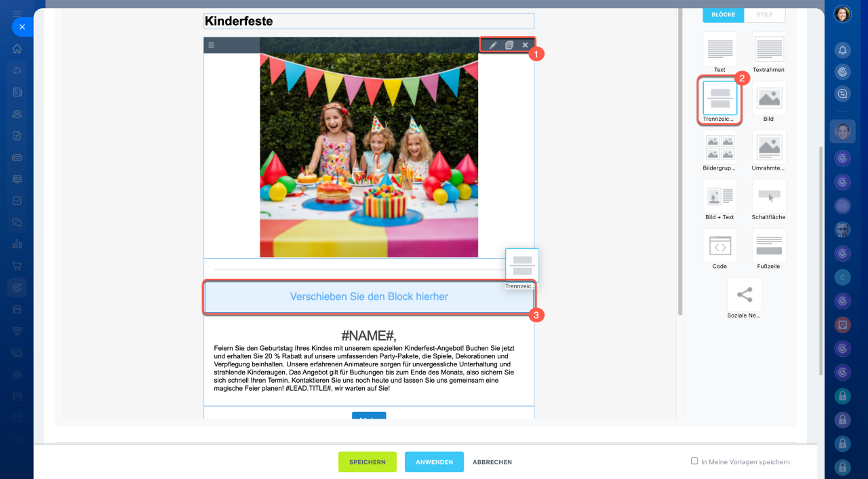
Task: Open the bar chart icon in left sidebar
Action: click(x=17, y=244)
